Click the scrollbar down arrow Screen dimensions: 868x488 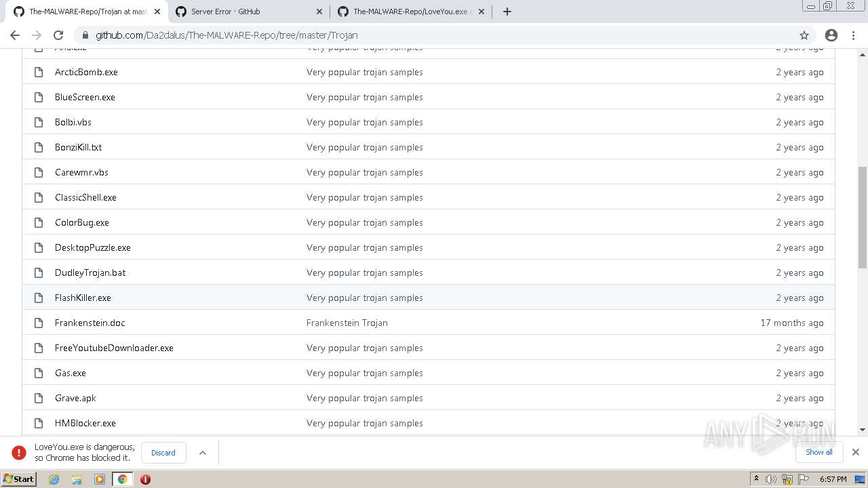[863, 429]
